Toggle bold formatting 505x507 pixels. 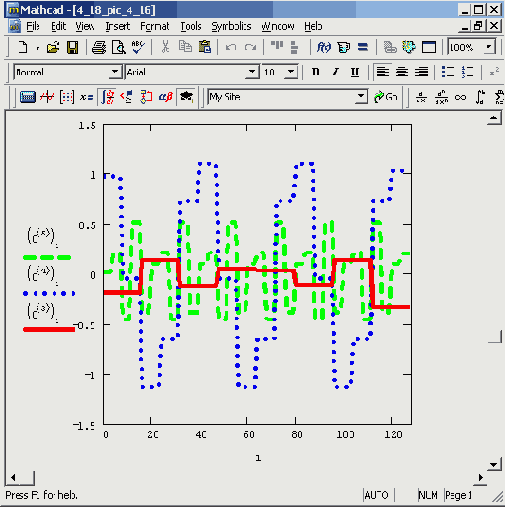(x=315, y=72)
